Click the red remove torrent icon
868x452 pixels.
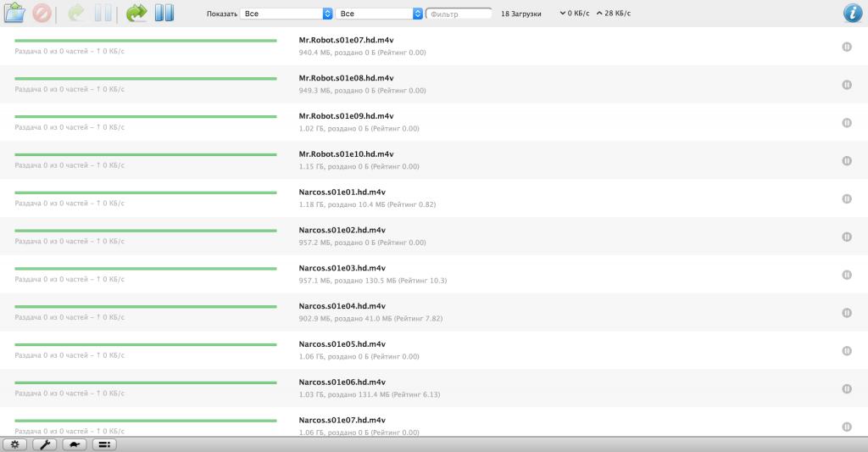point(42,13)
